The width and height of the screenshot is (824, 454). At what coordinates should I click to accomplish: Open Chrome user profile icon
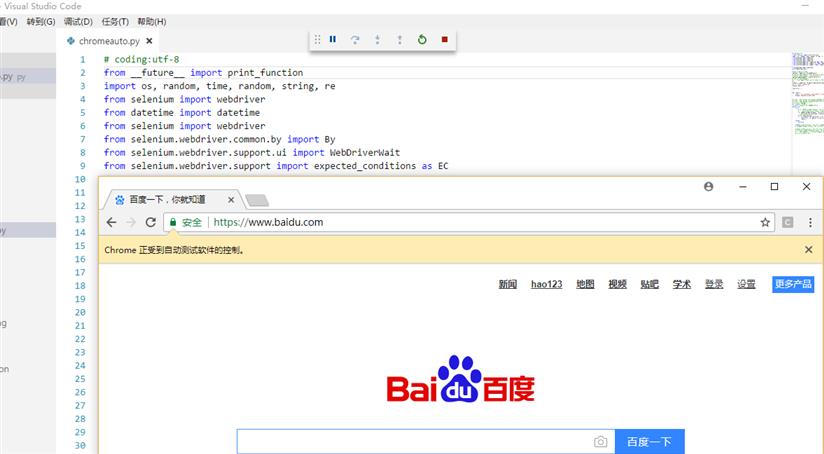pos(708,187)
